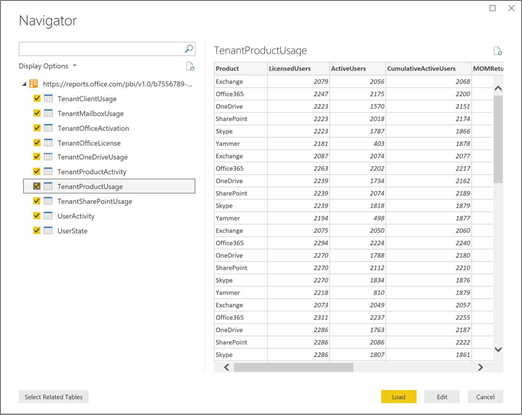Click the LicensedUsers cell showing 2311
The image size is (522, 415).
coord(298,317)
